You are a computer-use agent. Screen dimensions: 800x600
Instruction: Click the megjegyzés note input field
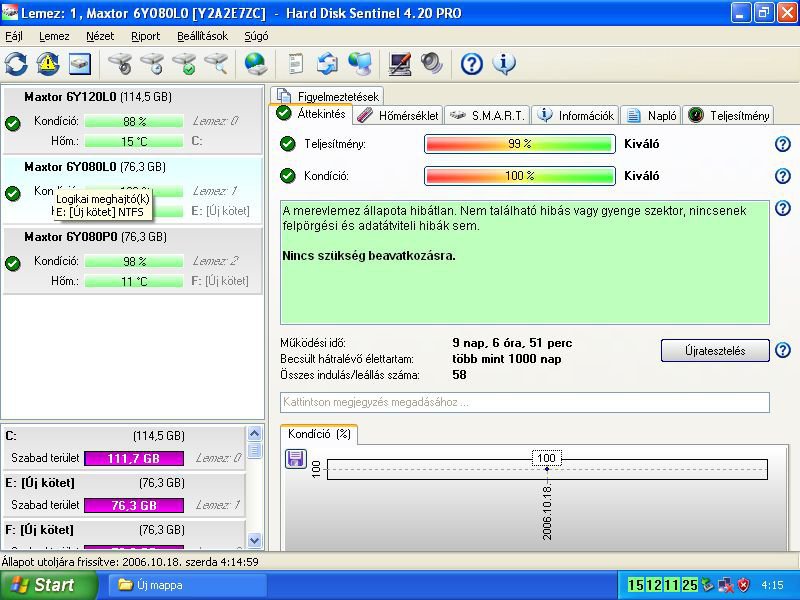[x=524, y=402]
